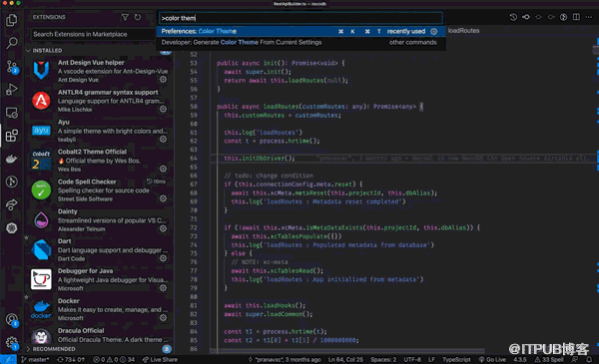Select Preferences: Color Theme command
The height and width of the screenshot is (364, 599).
[x=301, y=31]
